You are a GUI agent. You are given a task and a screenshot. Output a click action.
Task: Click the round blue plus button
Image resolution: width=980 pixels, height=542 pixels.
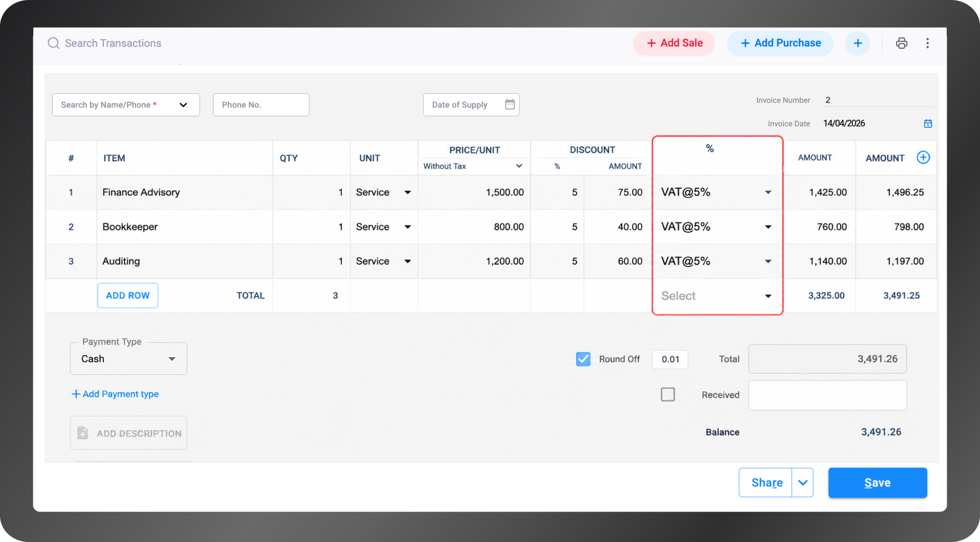858,43
